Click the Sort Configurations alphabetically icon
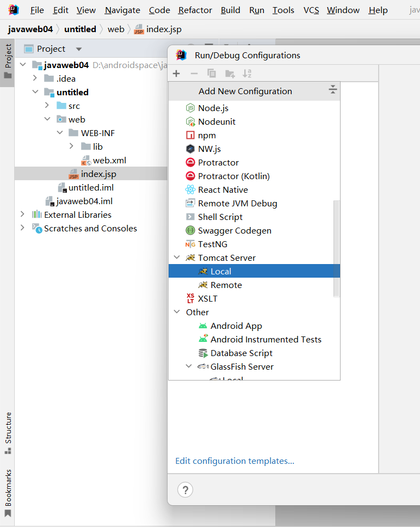The height and width of the screenshot is (527, 420). 247,73
